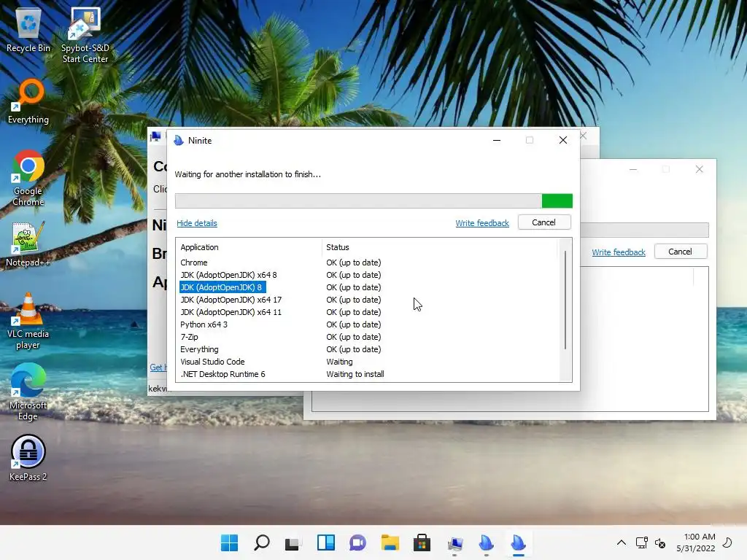Select the Everything row in the list
The image size is (747, 560).
point(367,349)
